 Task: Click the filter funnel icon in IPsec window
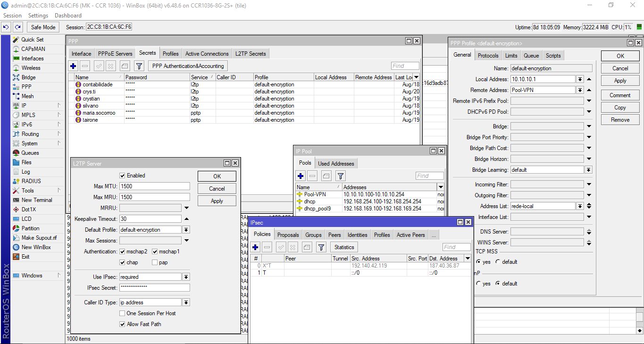tap(321, 247)
